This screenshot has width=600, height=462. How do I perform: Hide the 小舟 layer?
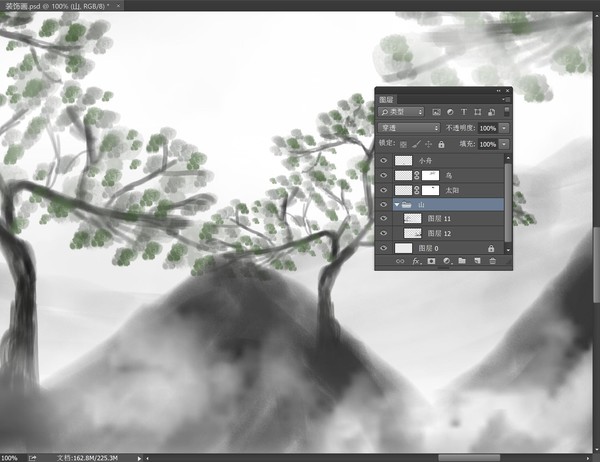(384, 161)
